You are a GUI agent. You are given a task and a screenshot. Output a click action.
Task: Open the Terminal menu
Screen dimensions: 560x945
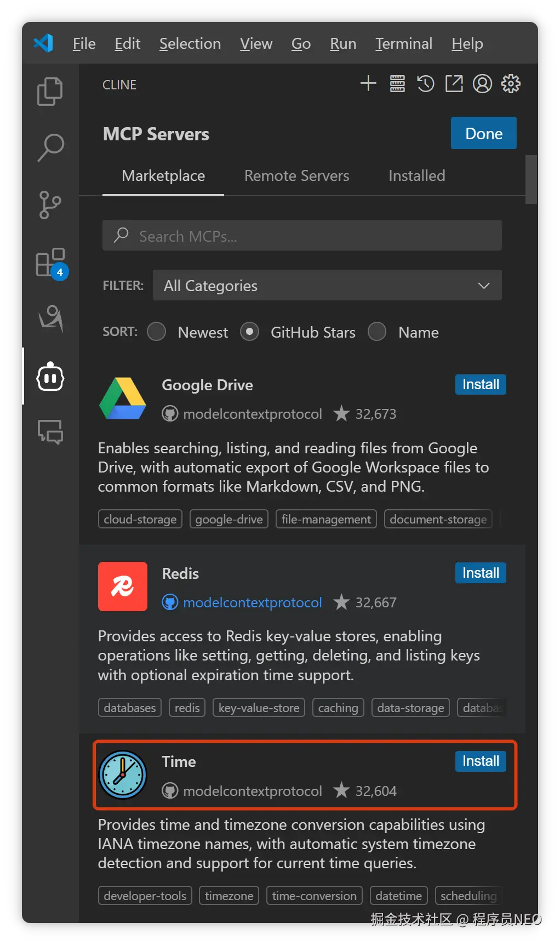[404, 43]
